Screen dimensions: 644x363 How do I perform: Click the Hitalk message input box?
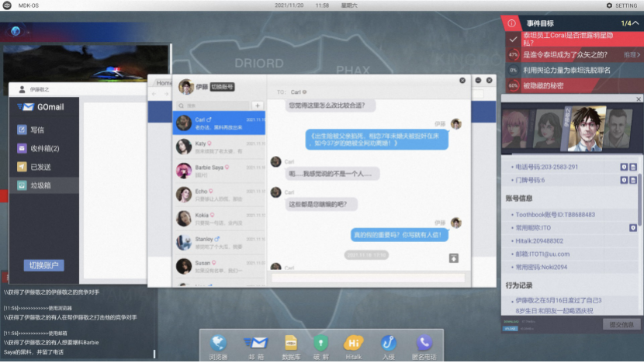[x=368, y=278]
